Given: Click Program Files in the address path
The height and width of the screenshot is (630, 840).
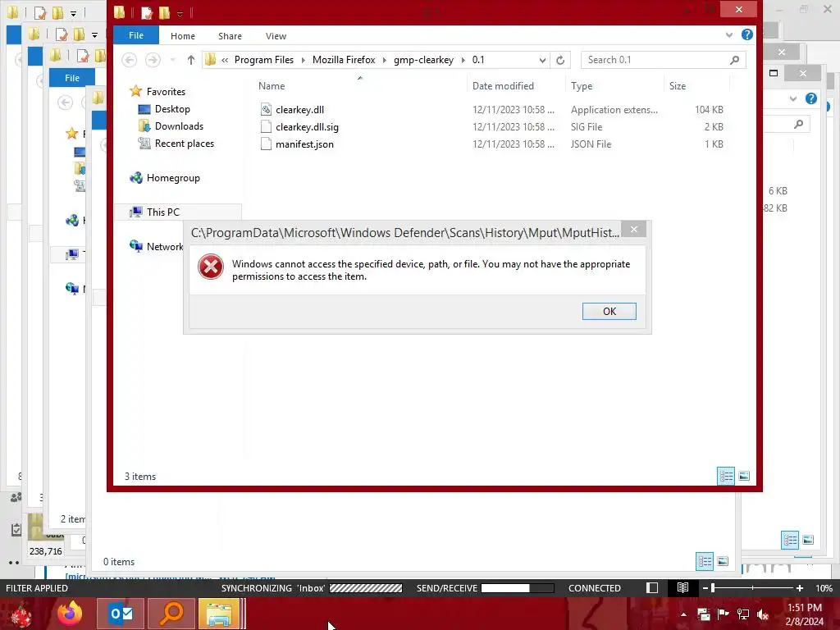Looking at the screenshot, I should click(x=264, y=60).
